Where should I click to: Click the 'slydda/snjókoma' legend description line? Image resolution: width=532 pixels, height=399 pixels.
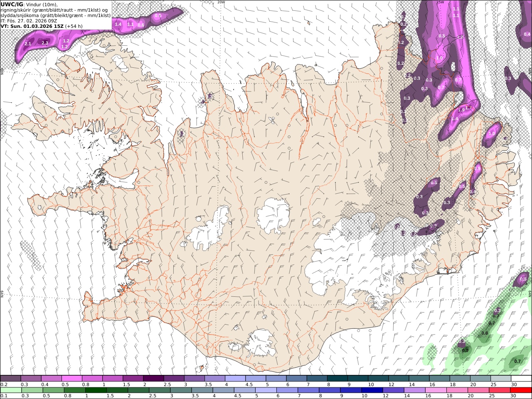(x=55, y=15)
